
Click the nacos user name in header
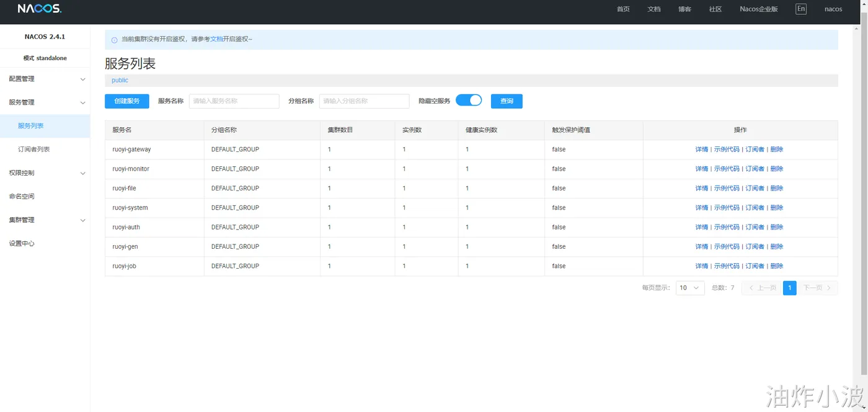[x=833, y=9]
